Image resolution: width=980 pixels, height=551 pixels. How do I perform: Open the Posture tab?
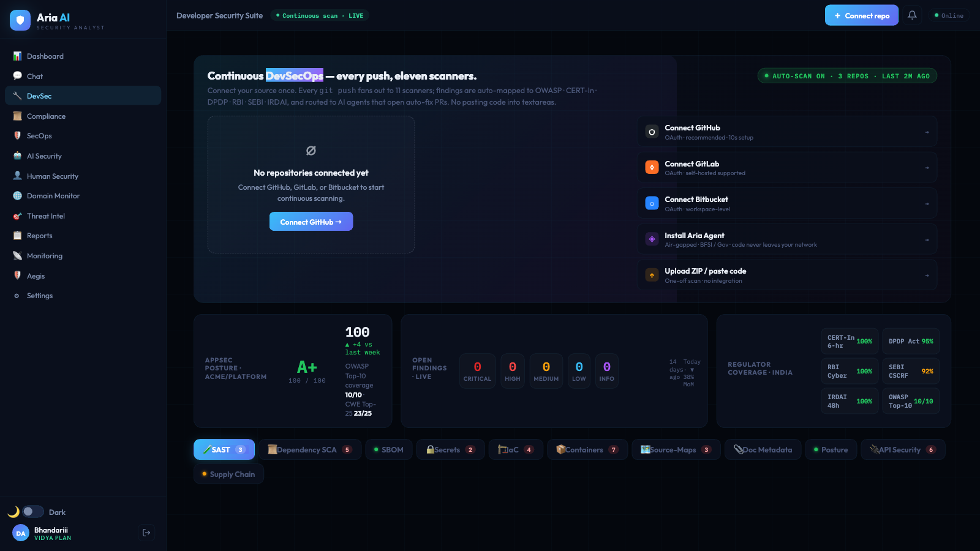pyautogui.click(x=831, y=449)
